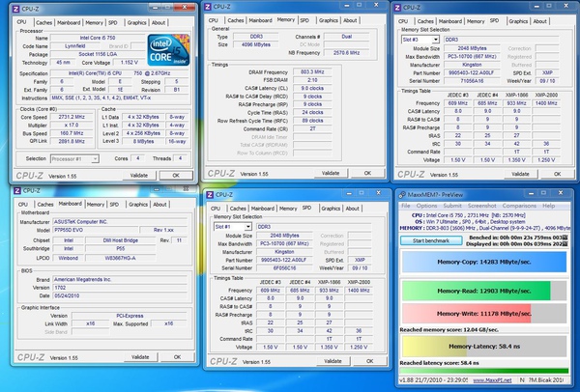Click CPU-Z title icon in Slot #3 SPD window
The image size is (580, 392).
click(x=397, y=8)
